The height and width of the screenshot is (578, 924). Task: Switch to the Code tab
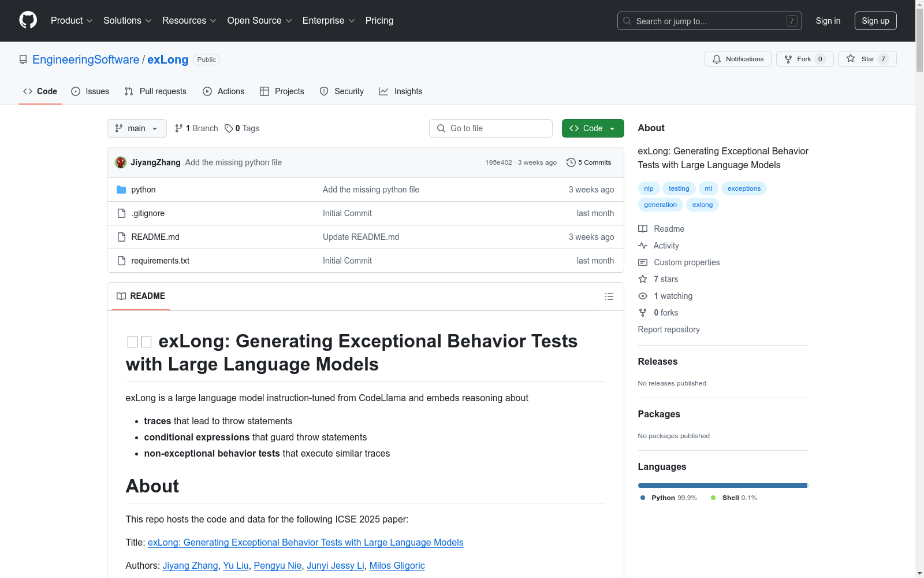[x=40, y=91]
